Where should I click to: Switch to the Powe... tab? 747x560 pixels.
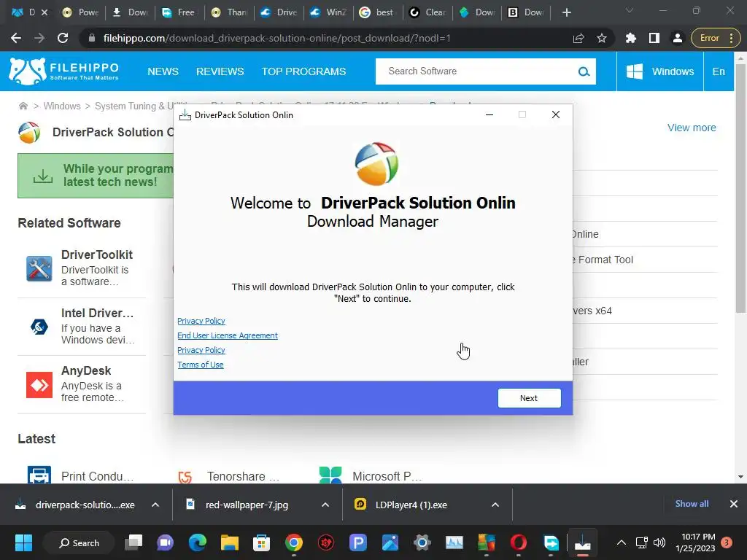point(81,12)
